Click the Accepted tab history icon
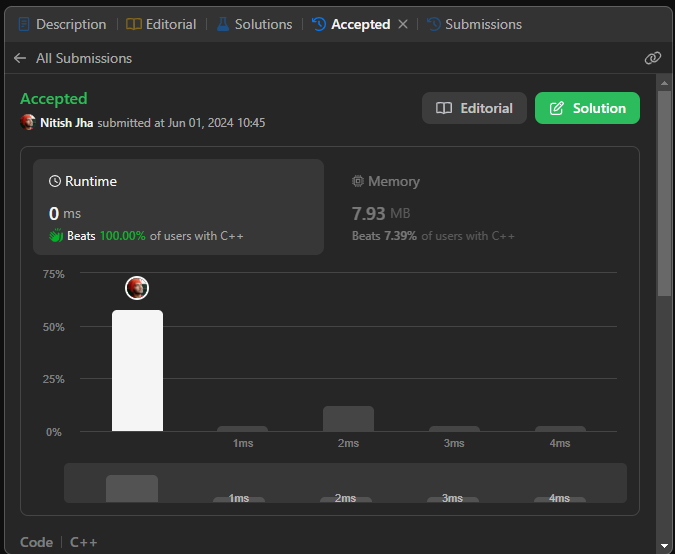The width and height of the screenshot is (675, 554). 319,24
